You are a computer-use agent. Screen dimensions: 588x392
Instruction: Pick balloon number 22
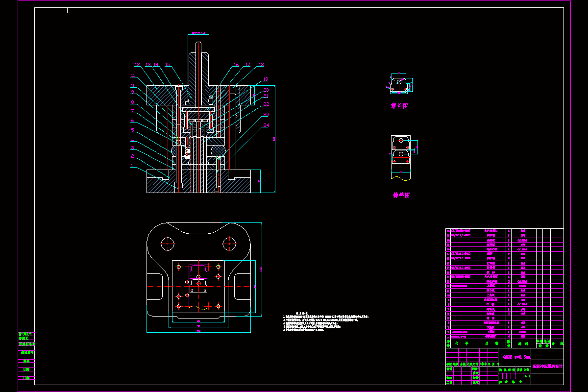tap(266, 104)
